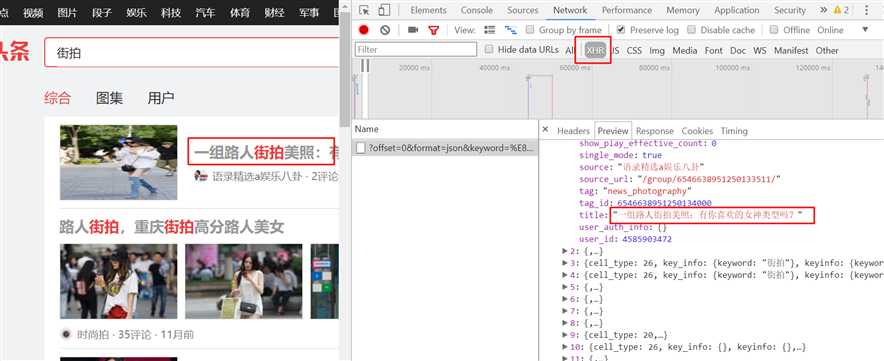Show more DevTools tabs chevron

pyautogui.click(x=823, y=10)
